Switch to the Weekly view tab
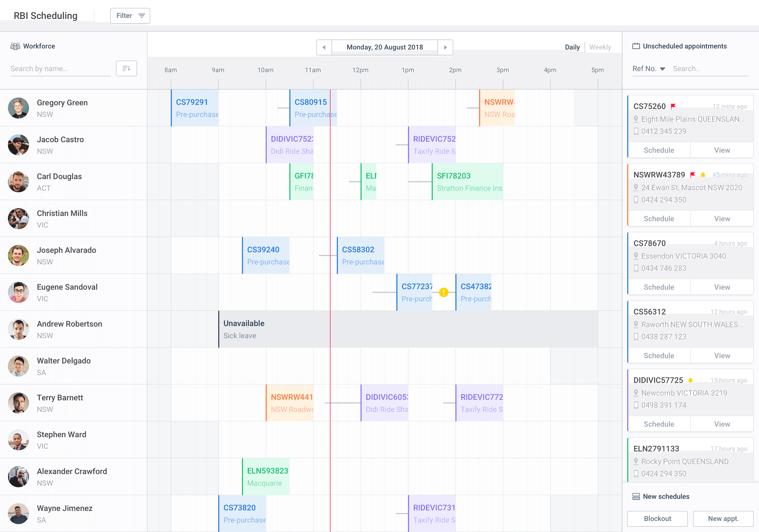 click(x=600, y=47)
